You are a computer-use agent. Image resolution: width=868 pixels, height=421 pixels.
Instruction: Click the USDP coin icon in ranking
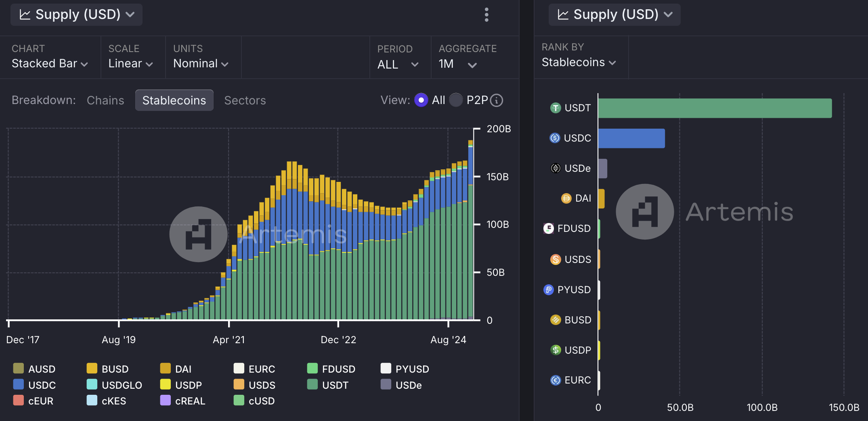pos(556,350)
